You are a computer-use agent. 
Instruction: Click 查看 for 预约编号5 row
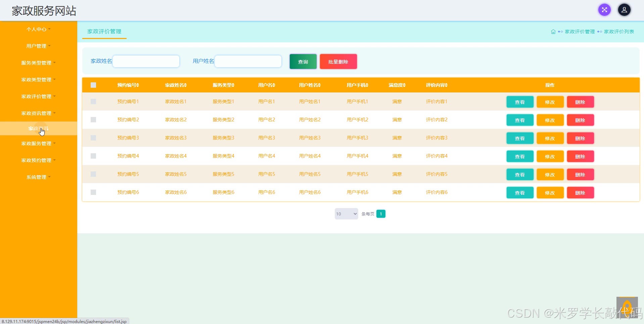520,174
